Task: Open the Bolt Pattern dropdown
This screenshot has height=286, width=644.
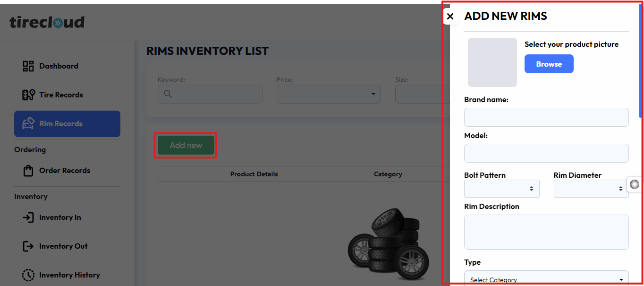Action: click(x=501, y=189)
